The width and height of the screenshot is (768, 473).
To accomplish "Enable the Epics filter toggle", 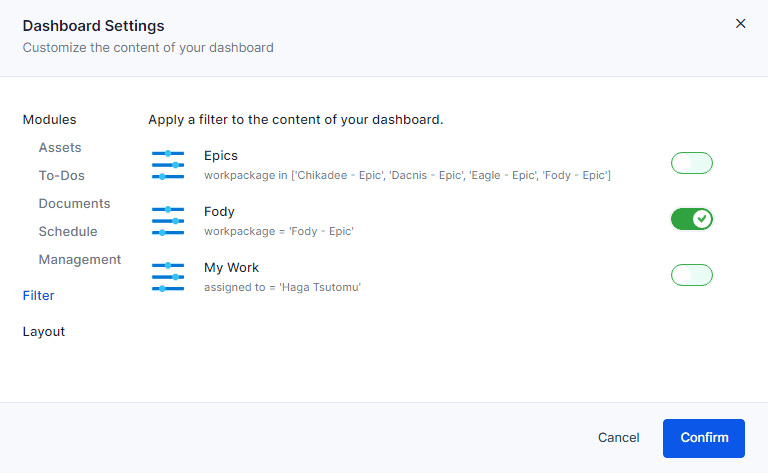I will point(691,163).
